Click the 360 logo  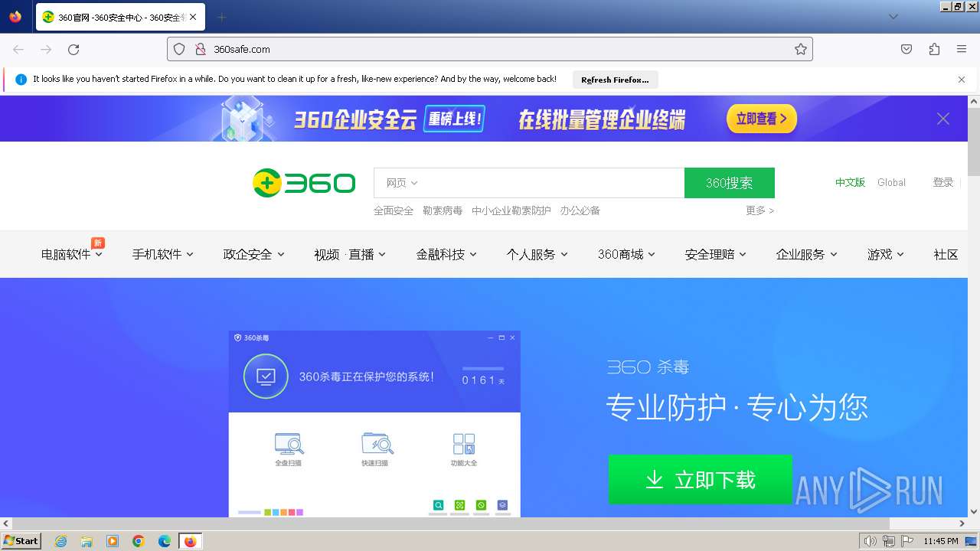coord(304,183)
